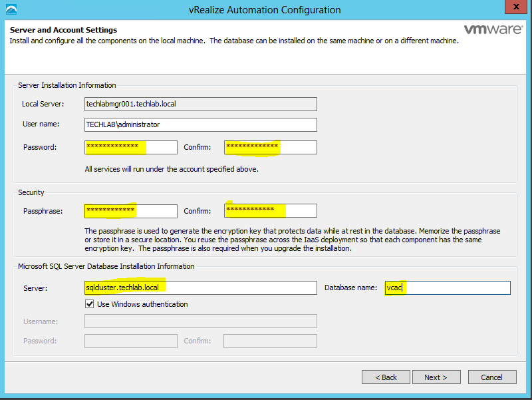Click the Confirm field beside server account Password
This screenshot has width=532, height=400.
pos(271,147)
